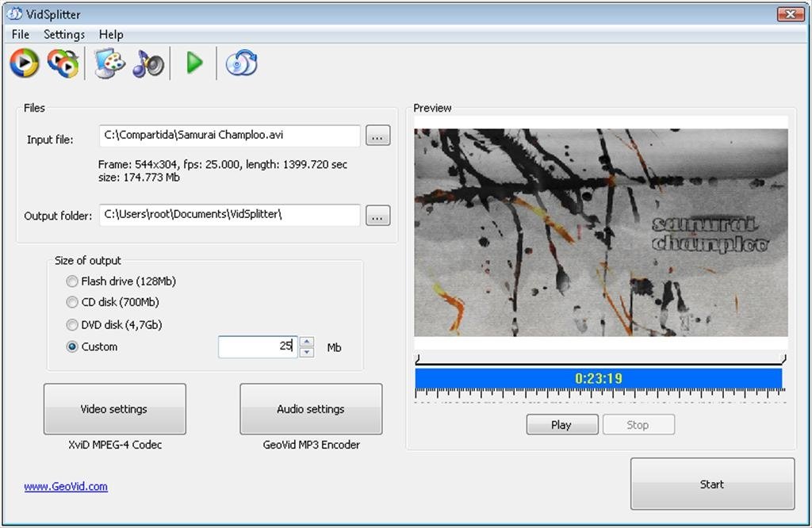
Task: Browse for output folder with ... button
Action: 378,215
